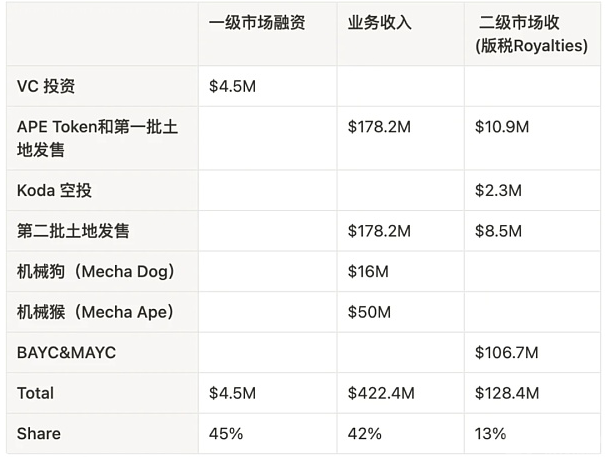This screenshot has width=613, height=462.
Task: Click the $4.5M cell in VC 投资 row
Action: point(232,86)
